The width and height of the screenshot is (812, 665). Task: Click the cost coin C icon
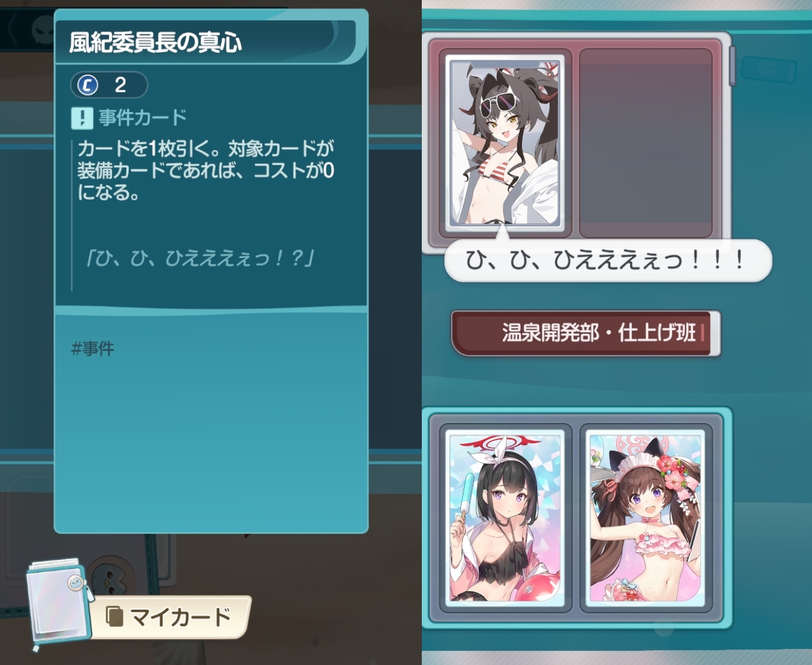[88, 85]
